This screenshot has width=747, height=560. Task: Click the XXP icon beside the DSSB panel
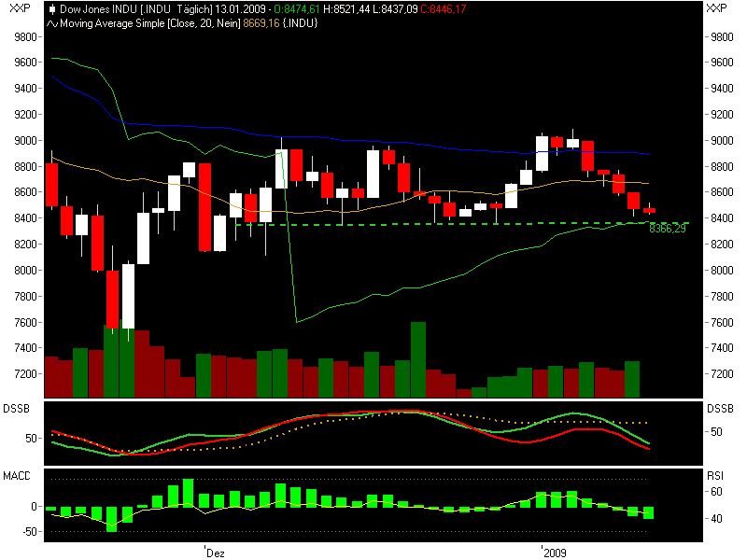17,409
